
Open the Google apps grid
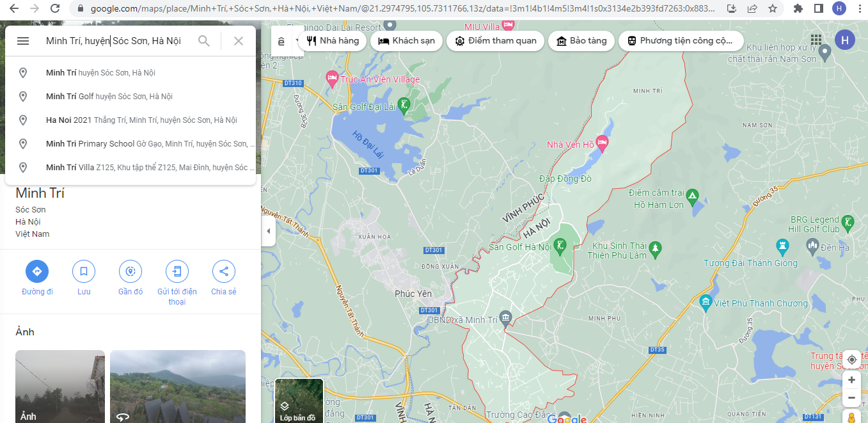[816, 40]
